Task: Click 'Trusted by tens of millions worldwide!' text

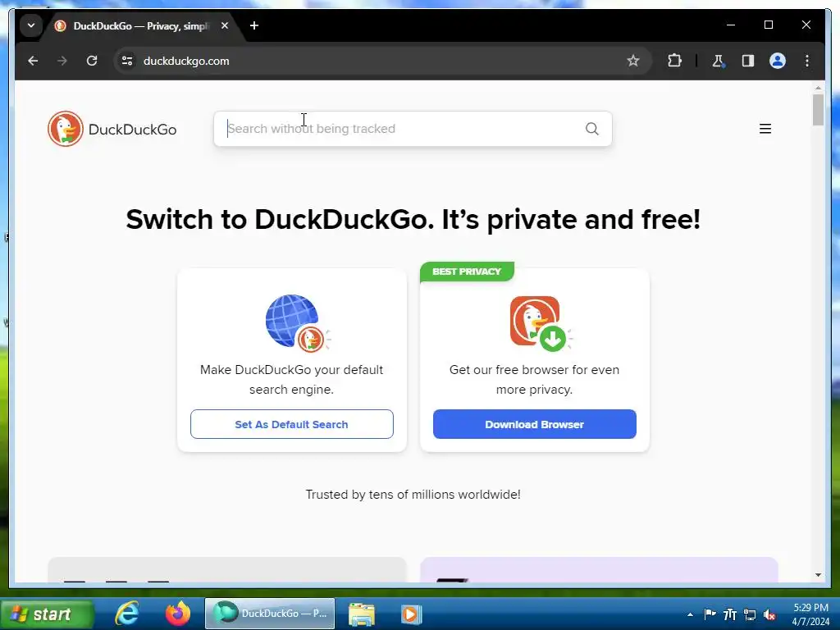Action: (x=413, y=495)
